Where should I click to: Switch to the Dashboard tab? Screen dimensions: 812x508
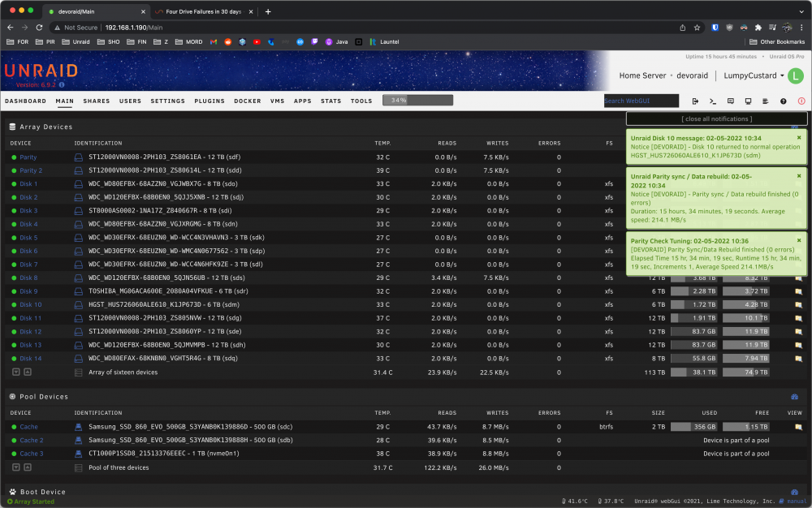[x=25, y=101]
